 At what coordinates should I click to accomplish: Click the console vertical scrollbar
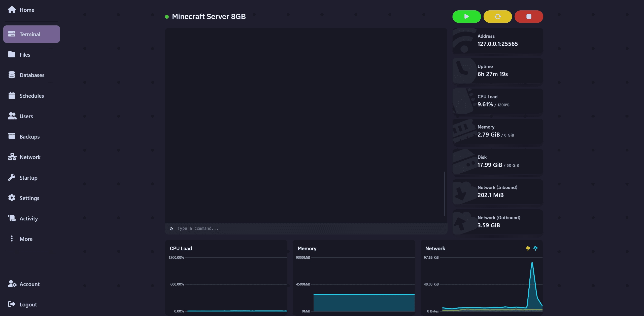pyautogui.click(x=445, y=194)
